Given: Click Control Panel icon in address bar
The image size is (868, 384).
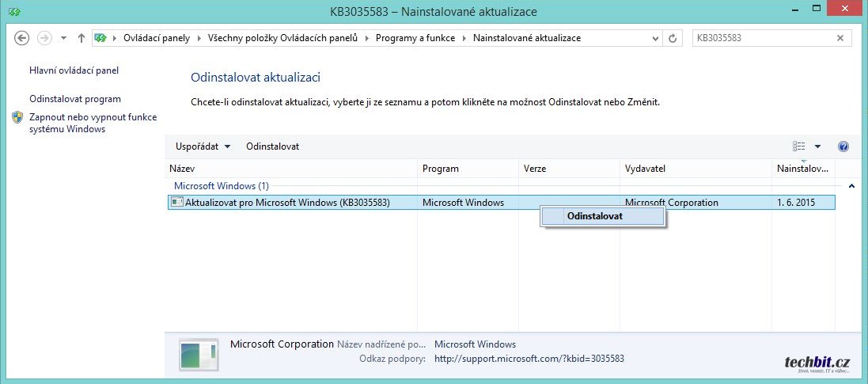Looking at the screenshot, I should click(x=100, y=38).
